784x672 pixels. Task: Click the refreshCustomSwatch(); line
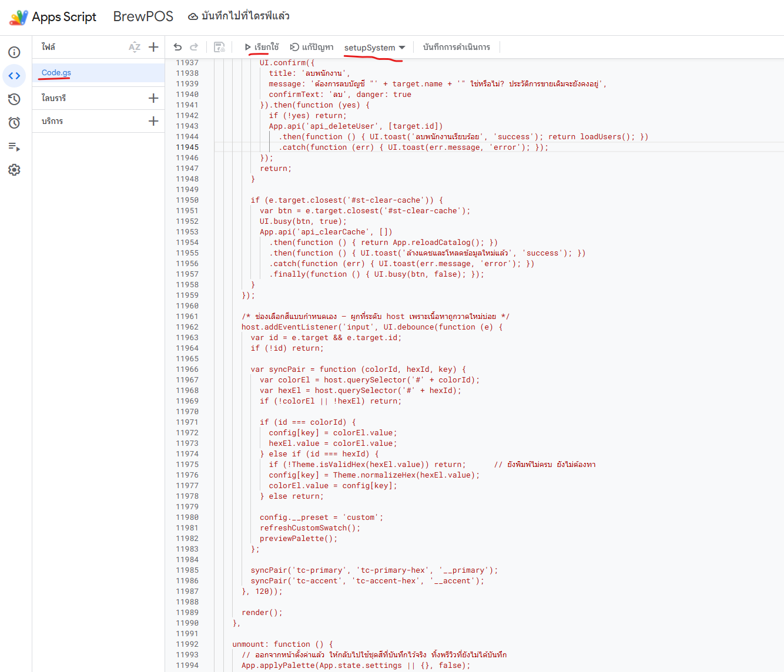310,528
